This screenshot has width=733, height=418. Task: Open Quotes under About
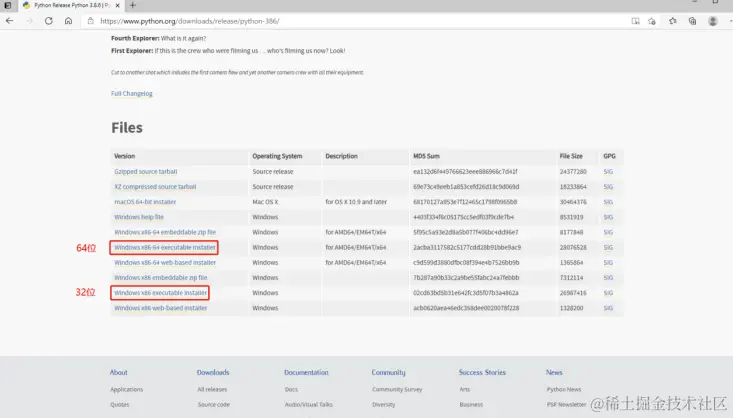120,404
